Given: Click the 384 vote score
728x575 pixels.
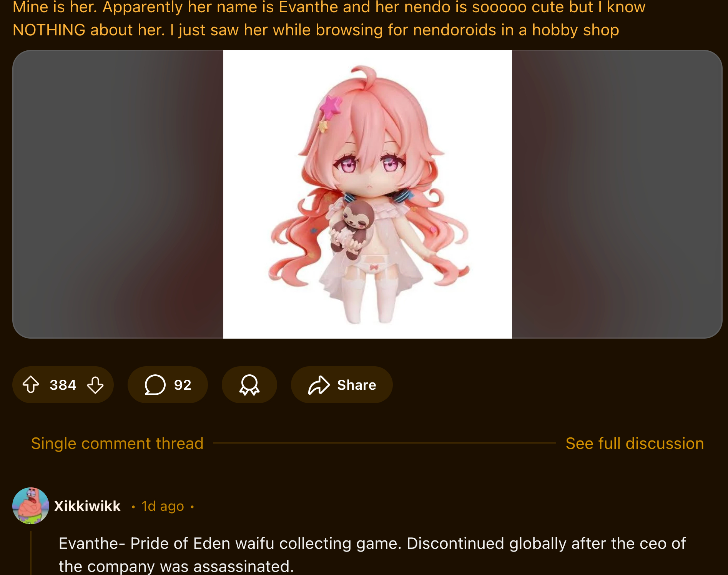Looking at the screenshot, I should (63, 385).
